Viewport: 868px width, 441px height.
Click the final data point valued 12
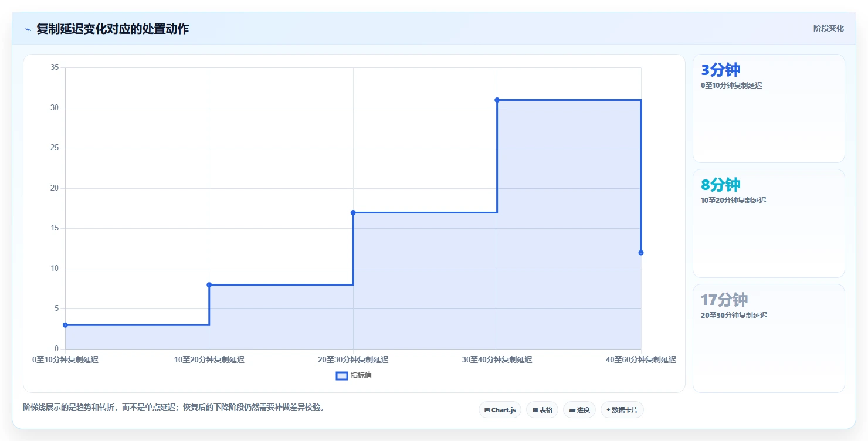[641, 253]
